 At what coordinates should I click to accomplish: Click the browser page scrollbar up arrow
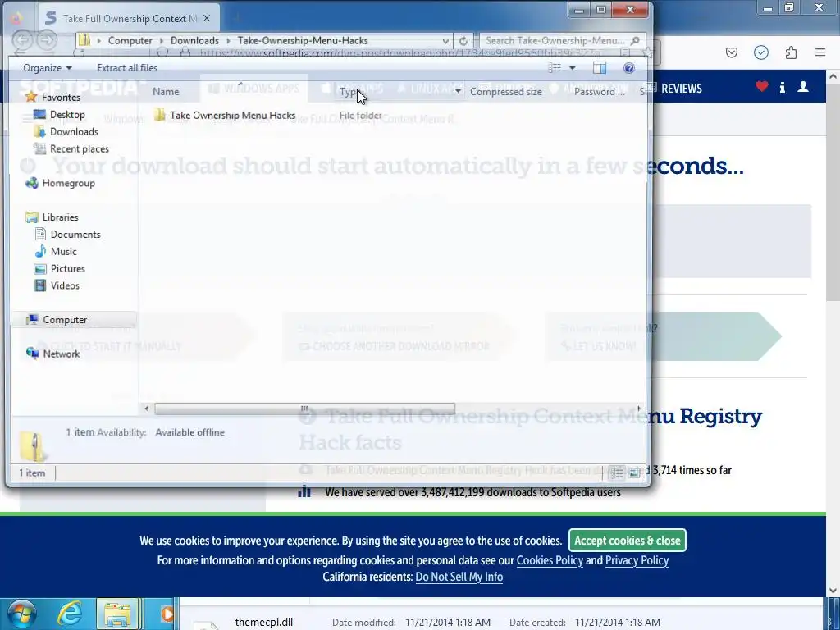(833, 76)
